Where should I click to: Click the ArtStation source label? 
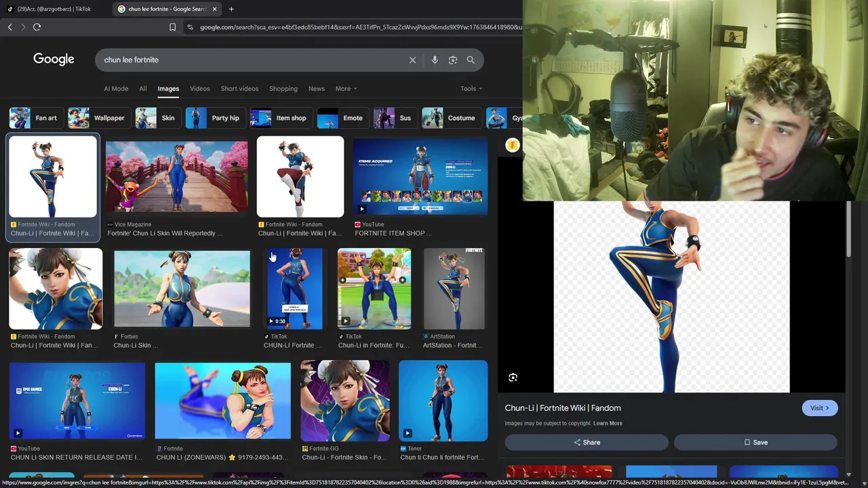pyautogui.click(x=442, y=337)
